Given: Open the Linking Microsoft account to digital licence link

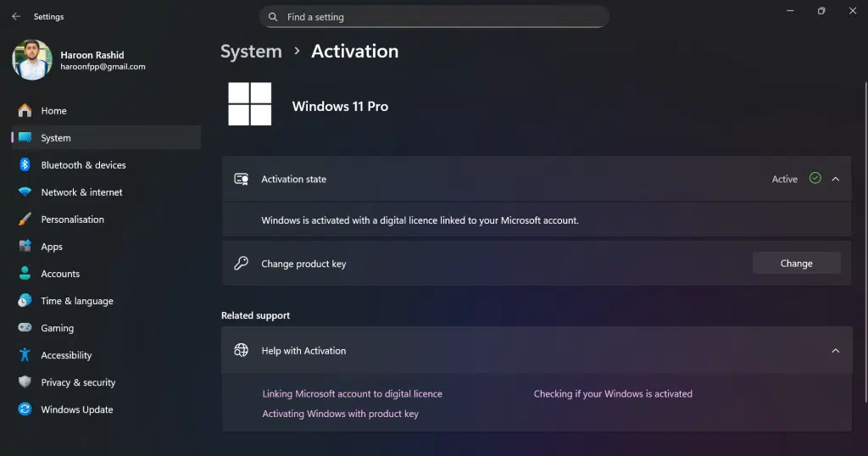Looking at the screenshot, I should [x=352, y=394].
